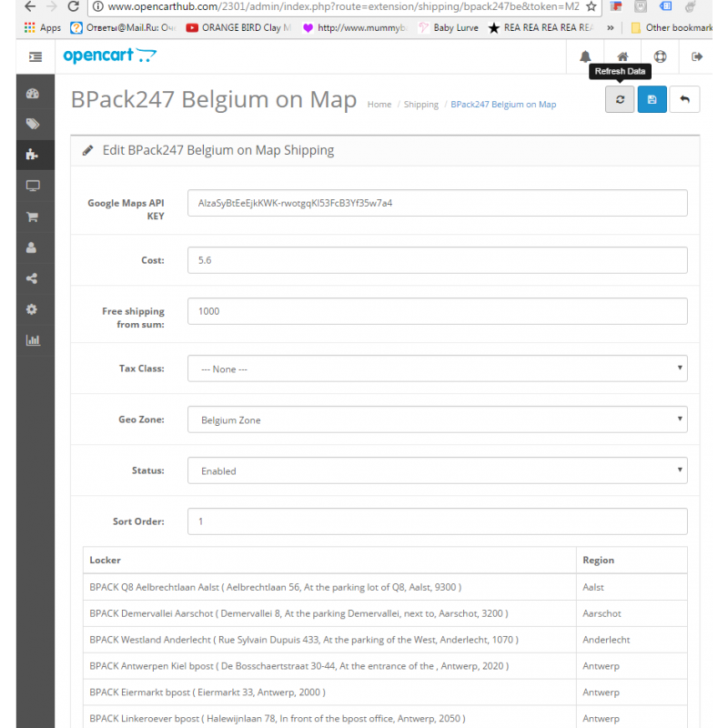
Task: Open the Extensions puzzle sidebar icon
Action: 32,154
